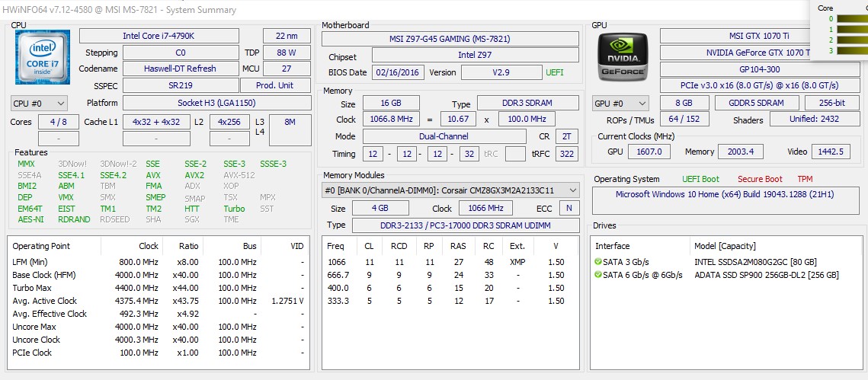Image resolution: width=868 pixels, height=380 pixels.
Task: Click the Unified: 2432 shaders field
Action: (815, 119)
